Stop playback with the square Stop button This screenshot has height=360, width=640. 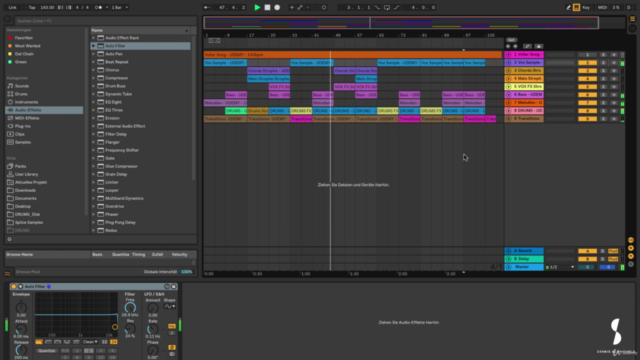tap(267, 7)
